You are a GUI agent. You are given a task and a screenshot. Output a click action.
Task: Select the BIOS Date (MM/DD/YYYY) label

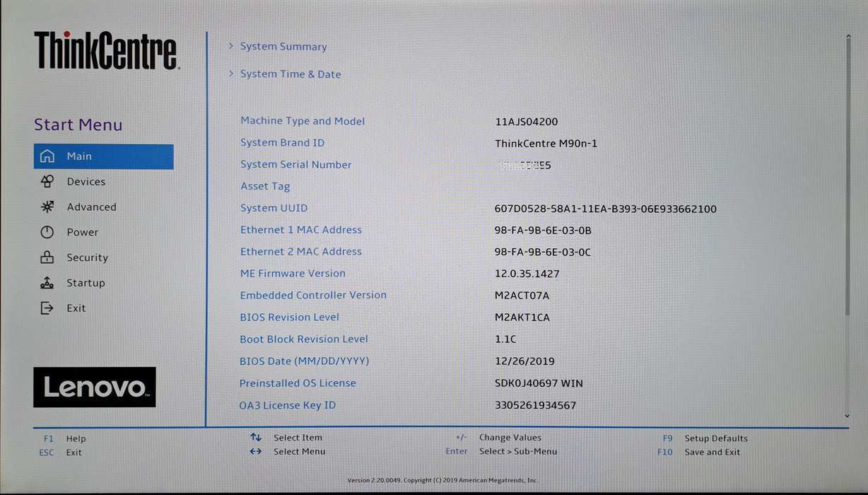pos(305,361)
